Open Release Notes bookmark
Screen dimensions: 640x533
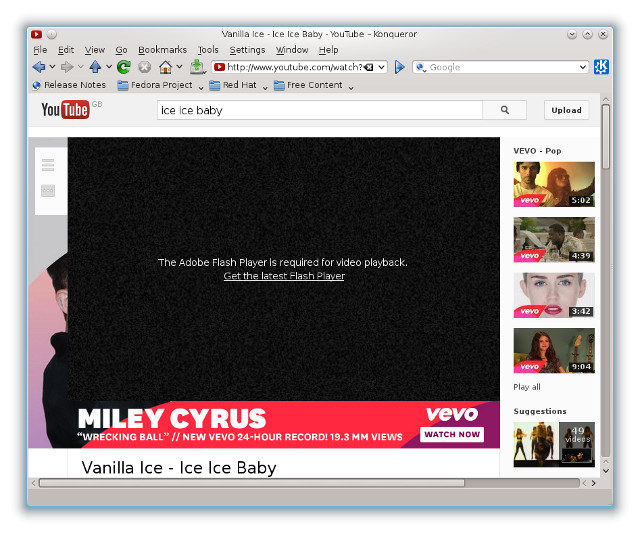[x=69, y=85]
